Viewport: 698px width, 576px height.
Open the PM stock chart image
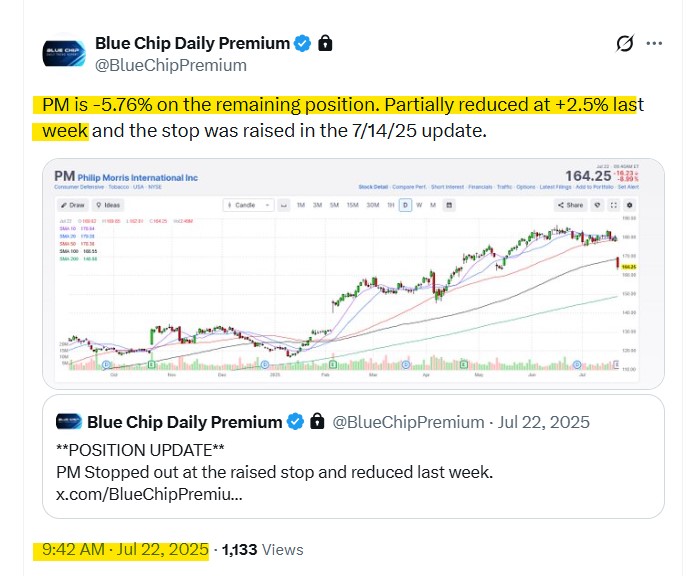pyautogui.click(x=350, y=300)
